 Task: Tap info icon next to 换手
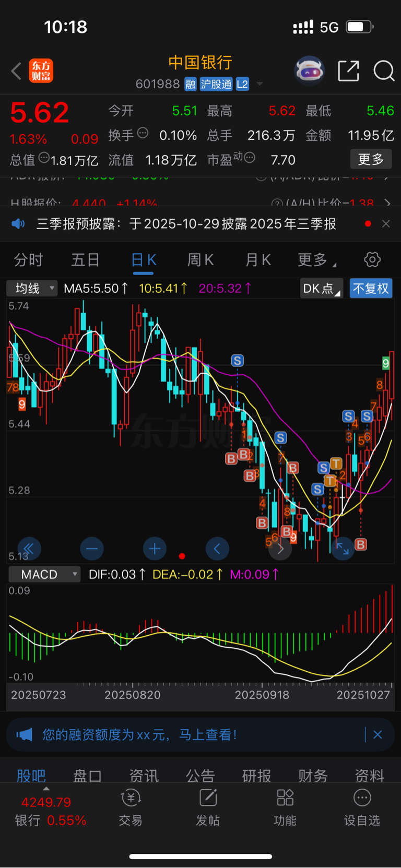click(x=143, y=133)
